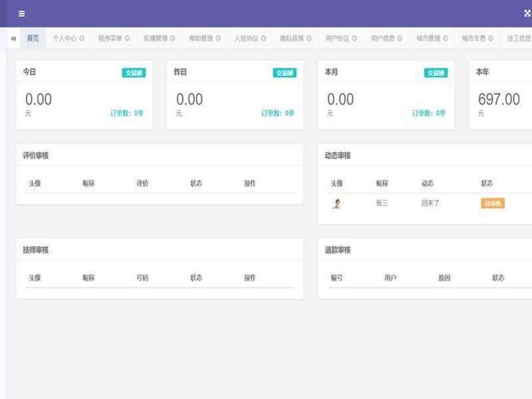Open the 用户信息 tab

click(383, 39)
